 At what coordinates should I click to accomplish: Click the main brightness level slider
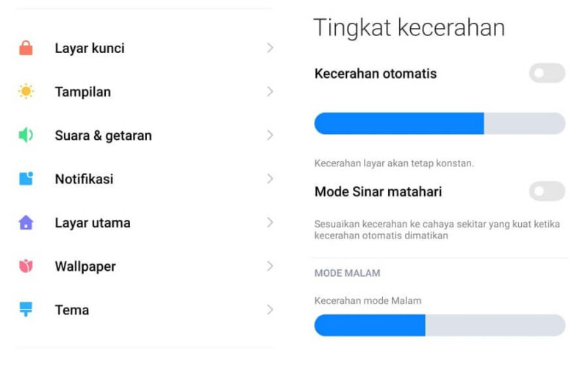[440, 123]
